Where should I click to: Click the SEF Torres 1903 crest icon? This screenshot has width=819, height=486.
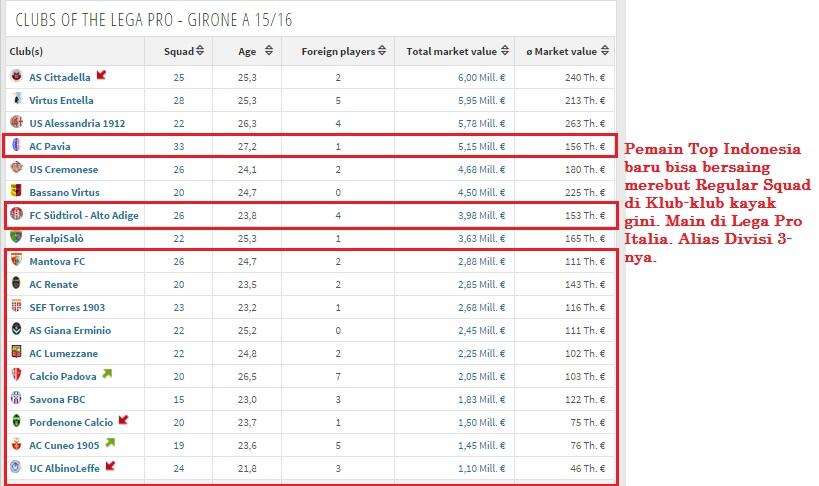17,306
